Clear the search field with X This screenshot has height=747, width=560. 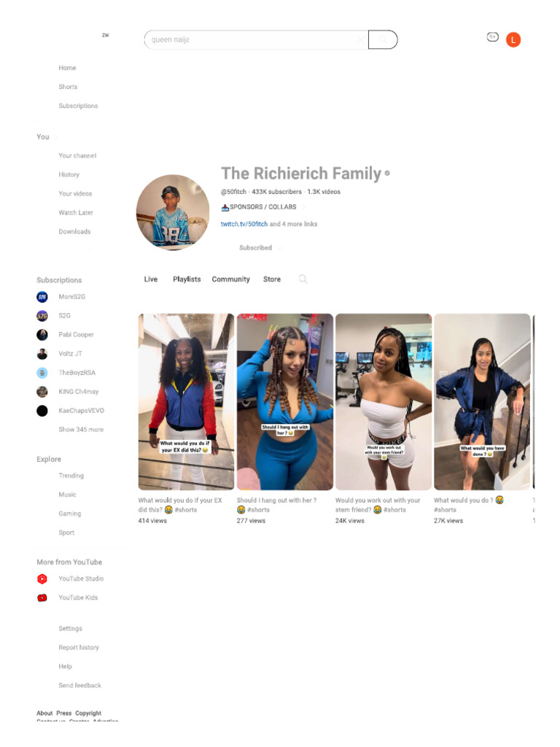362,39
